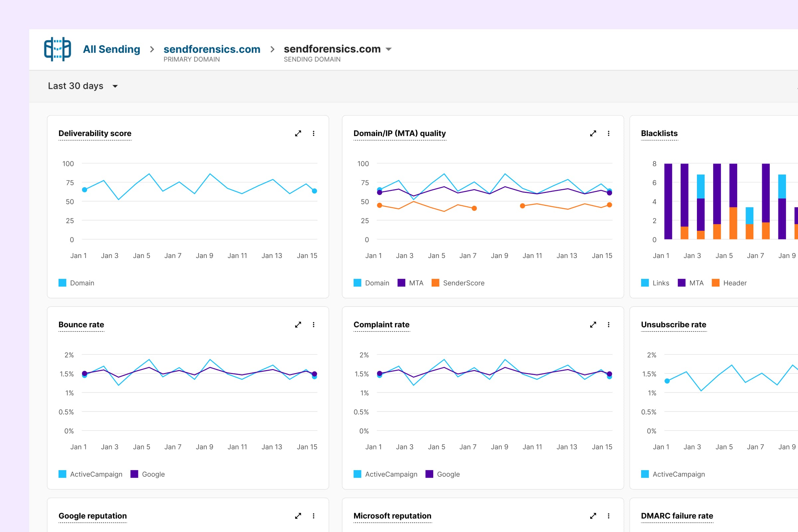Click Jan 15 endpoint on Deliverability line
Screen dimensions: 798x532
(x=315, y=191)
